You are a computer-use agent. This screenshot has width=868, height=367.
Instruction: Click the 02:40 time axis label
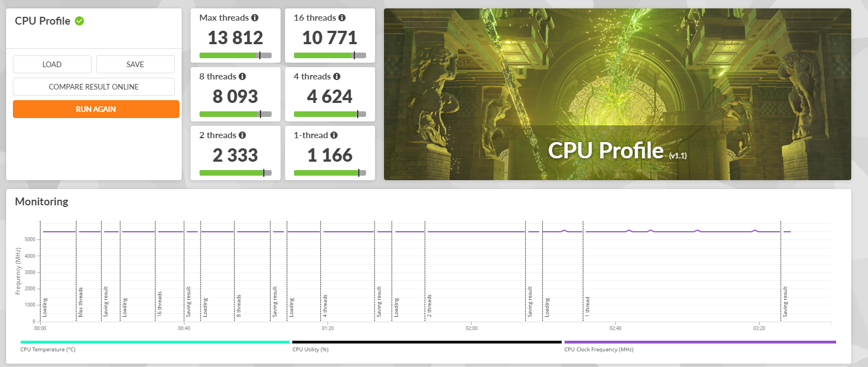(615, 328)
